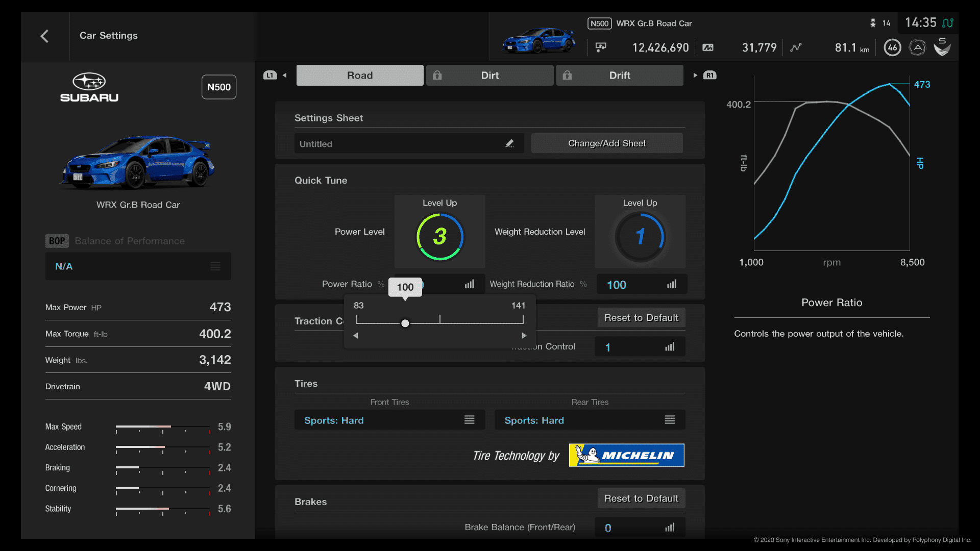Click the BOP badge icon
This screenshot has height=551, width=980.
tap(57, 241)
